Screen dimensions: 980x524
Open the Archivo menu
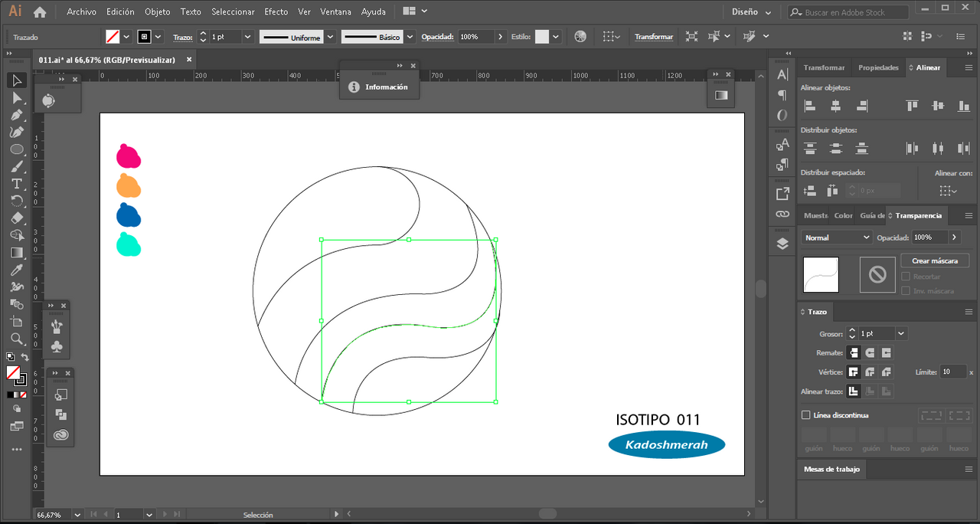coord(81,12)
